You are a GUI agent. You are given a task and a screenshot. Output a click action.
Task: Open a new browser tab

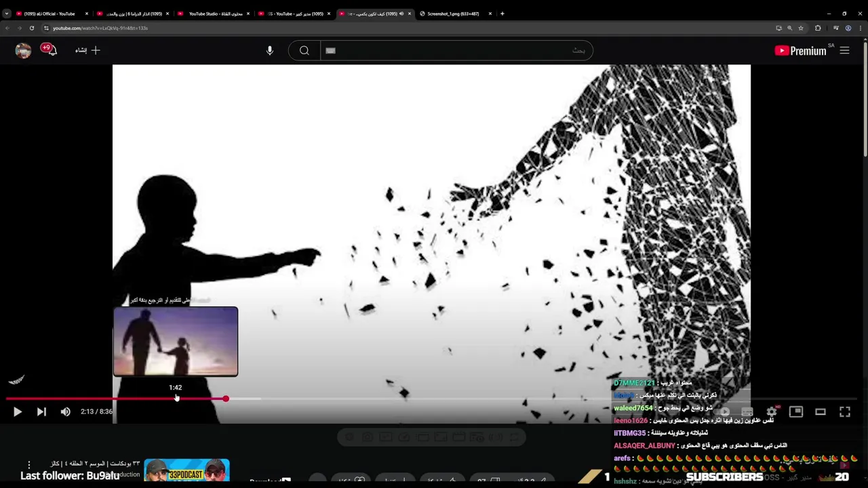(x=502, y=14)
